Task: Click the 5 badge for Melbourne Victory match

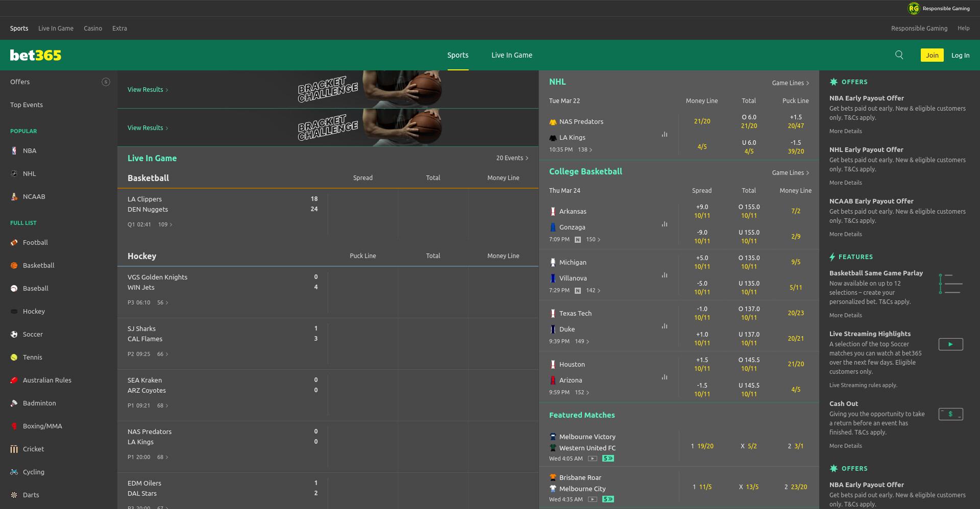Action: tap(608, 459)
